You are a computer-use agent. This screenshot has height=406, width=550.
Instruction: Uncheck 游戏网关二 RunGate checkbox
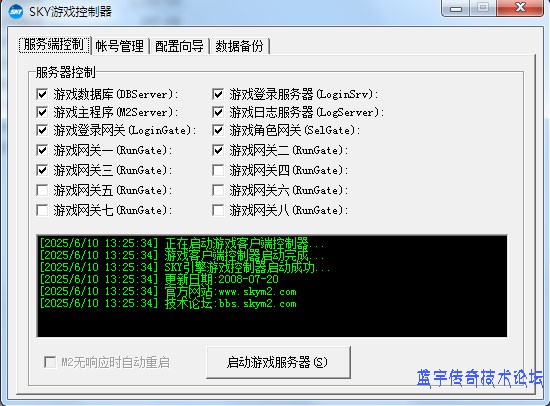[218, 150]
